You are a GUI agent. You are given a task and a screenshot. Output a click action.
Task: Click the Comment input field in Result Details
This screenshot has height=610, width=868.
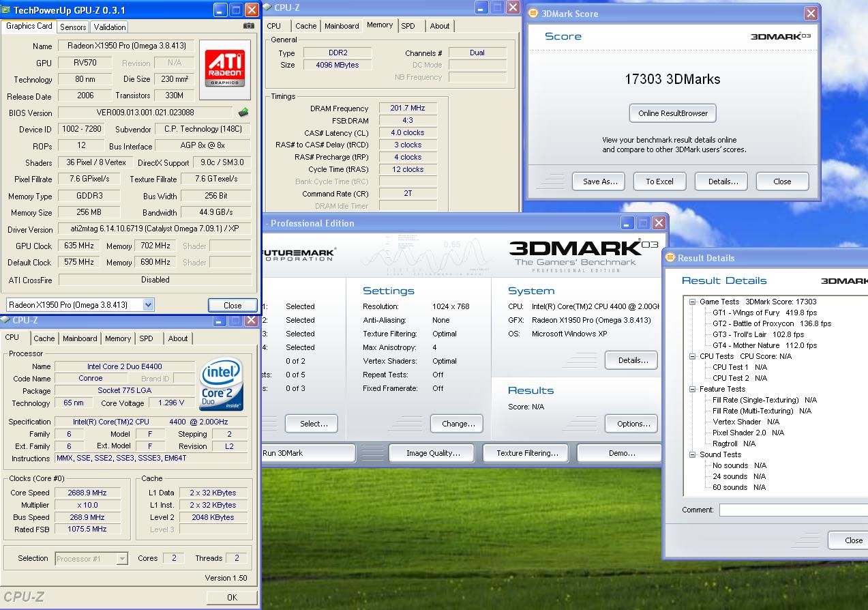tap(794, 510)
